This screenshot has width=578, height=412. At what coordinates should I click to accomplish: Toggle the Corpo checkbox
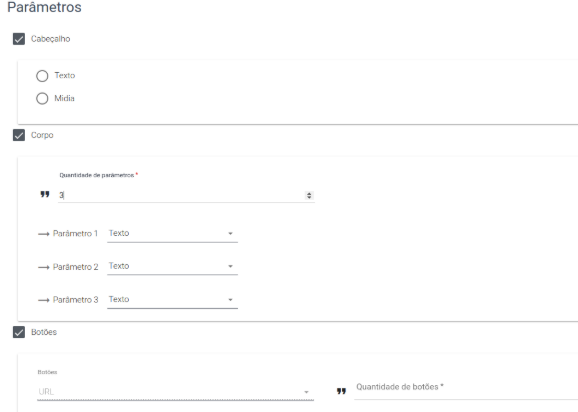pos(19,135)
